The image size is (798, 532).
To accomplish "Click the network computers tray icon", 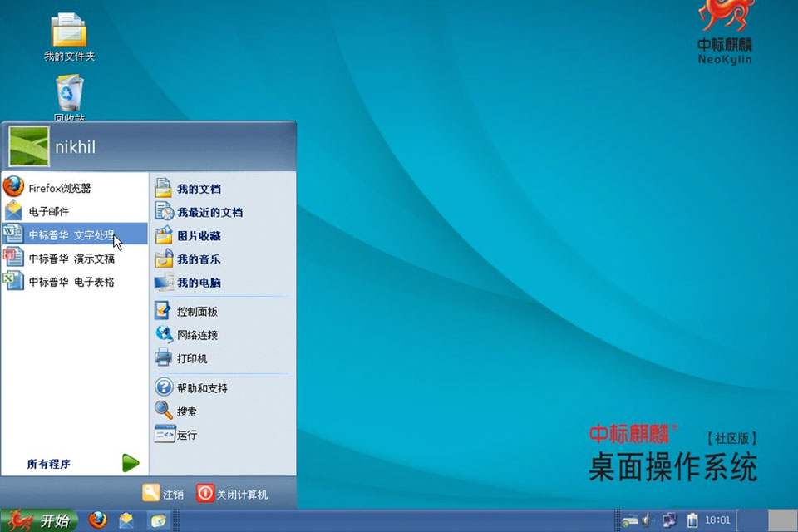I will (669, 520).
